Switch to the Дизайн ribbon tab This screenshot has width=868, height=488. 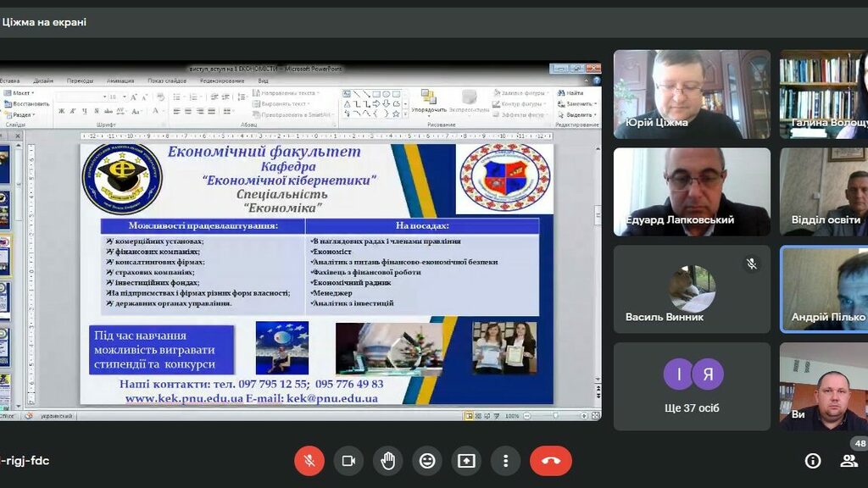[x=43, y=80]
